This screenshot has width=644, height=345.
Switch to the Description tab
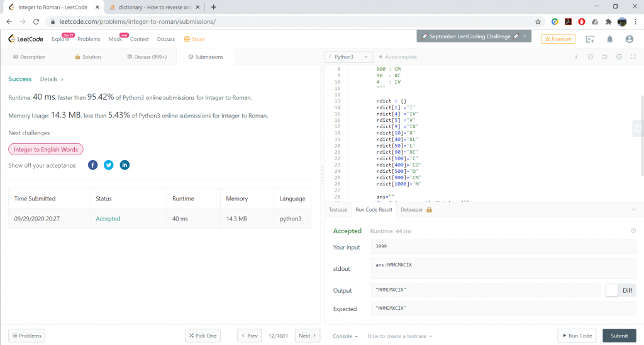point(30,57)
